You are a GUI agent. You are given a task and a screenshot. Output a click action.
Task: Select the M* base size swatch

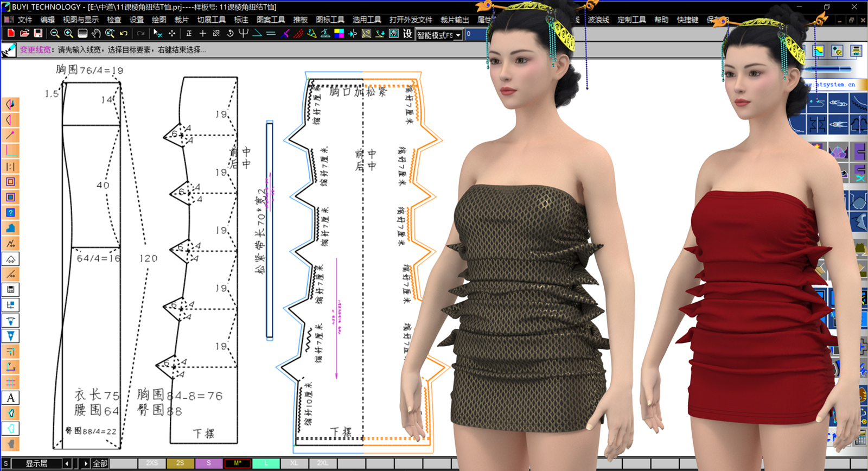point(237,463)
